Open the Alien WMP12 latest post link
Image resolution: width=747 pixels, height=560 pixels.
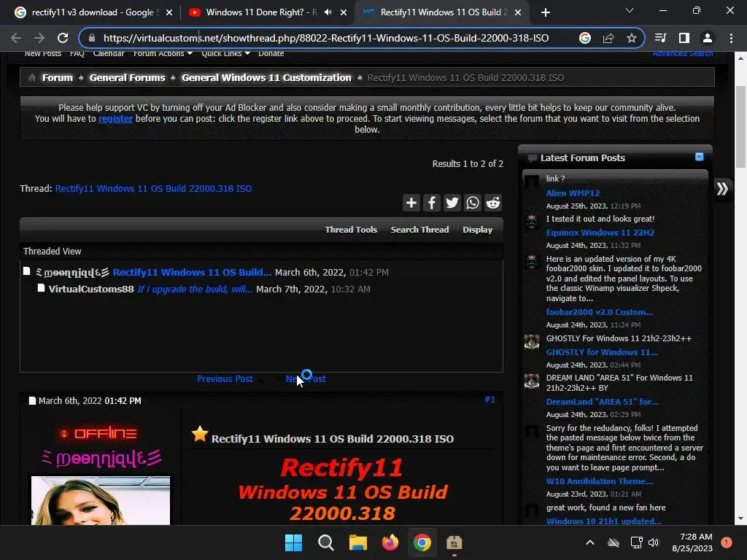click(573, 192)
